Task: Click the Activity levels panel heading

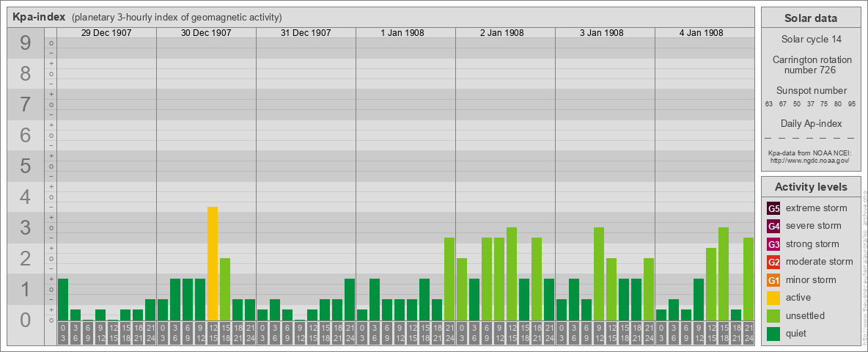Action: tap(811, 187)
